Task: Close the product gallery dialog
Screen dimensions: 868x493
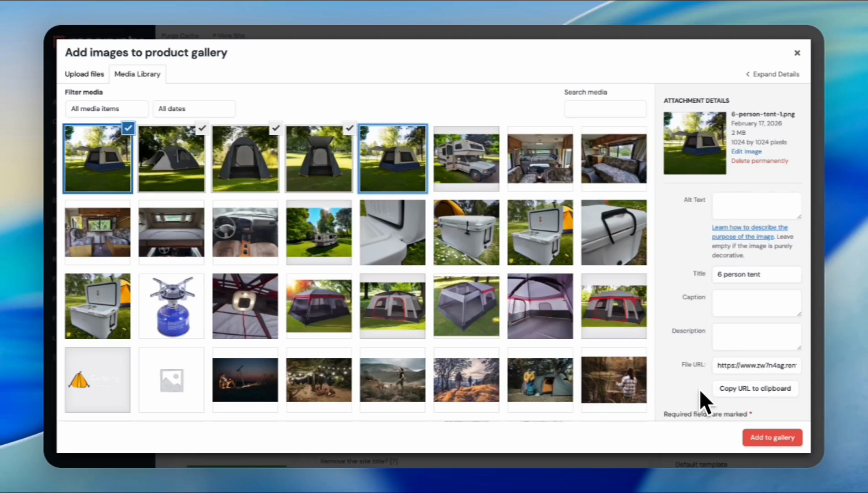Action: coord(797,53)
